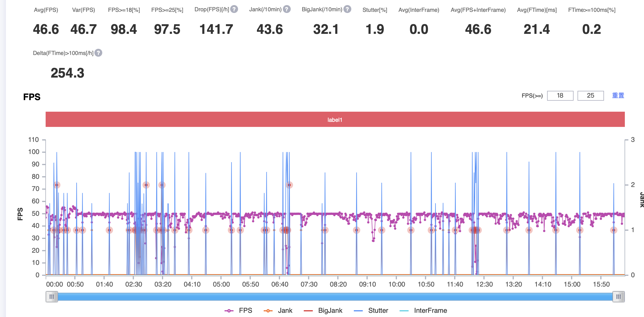
Task: Grab the left zoom slider handle
Action: [52, 297]
